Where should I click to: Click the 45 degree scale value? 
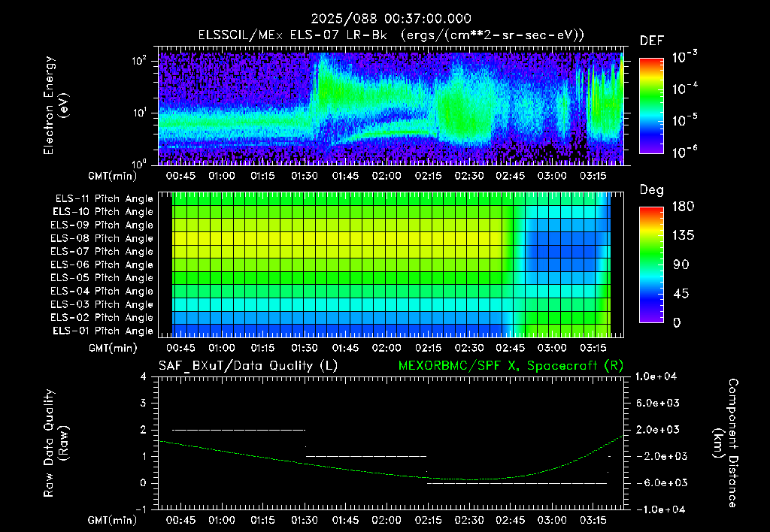[681, 294]
